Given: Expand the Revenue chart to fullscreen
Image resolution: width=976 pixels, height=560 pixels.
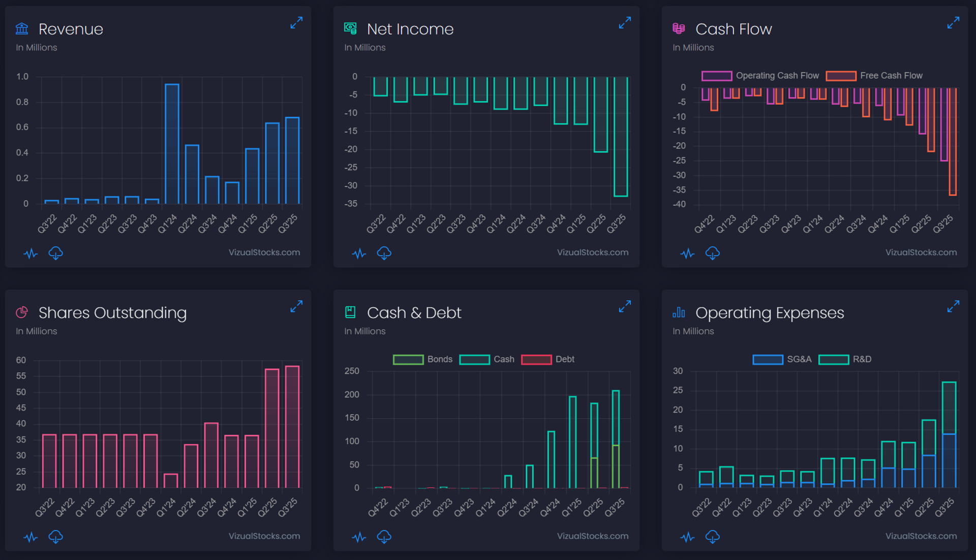Looking at the screenshot, I should [296, 23].
